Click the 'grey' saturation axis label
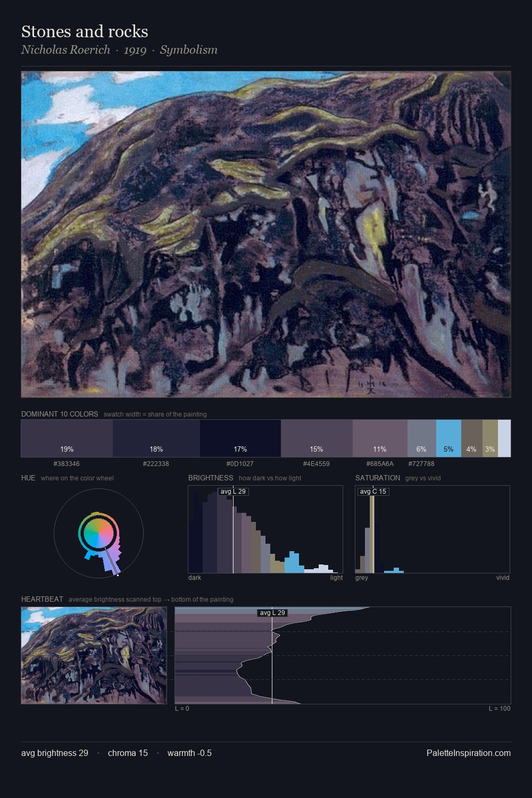532x798 pixels. (x=362, y=578)
